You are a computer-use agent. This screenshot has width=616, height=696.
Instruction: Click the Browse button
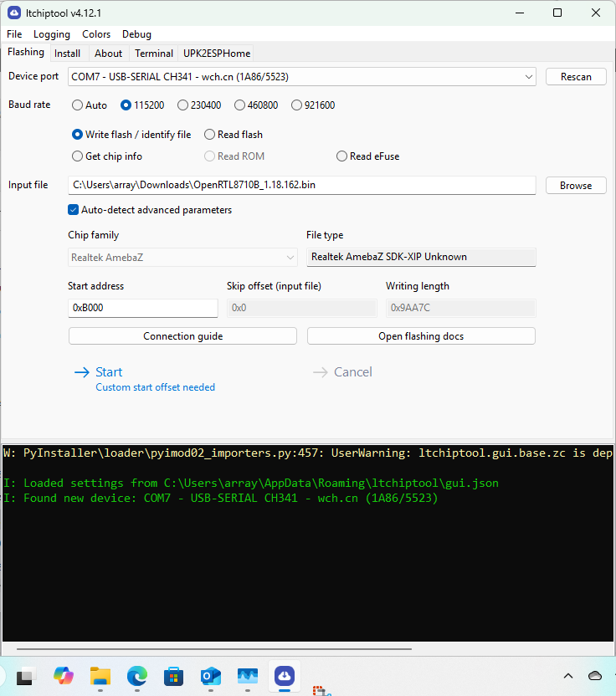576,186
